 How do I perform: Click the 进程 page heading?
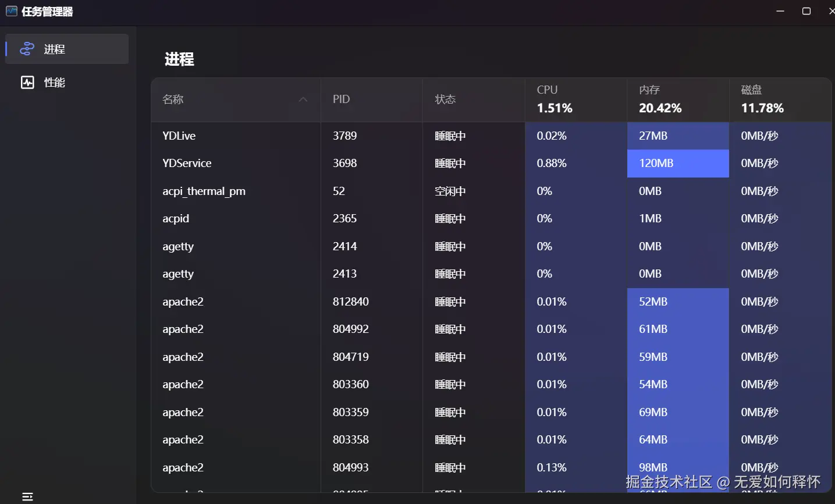coord(179,59)
